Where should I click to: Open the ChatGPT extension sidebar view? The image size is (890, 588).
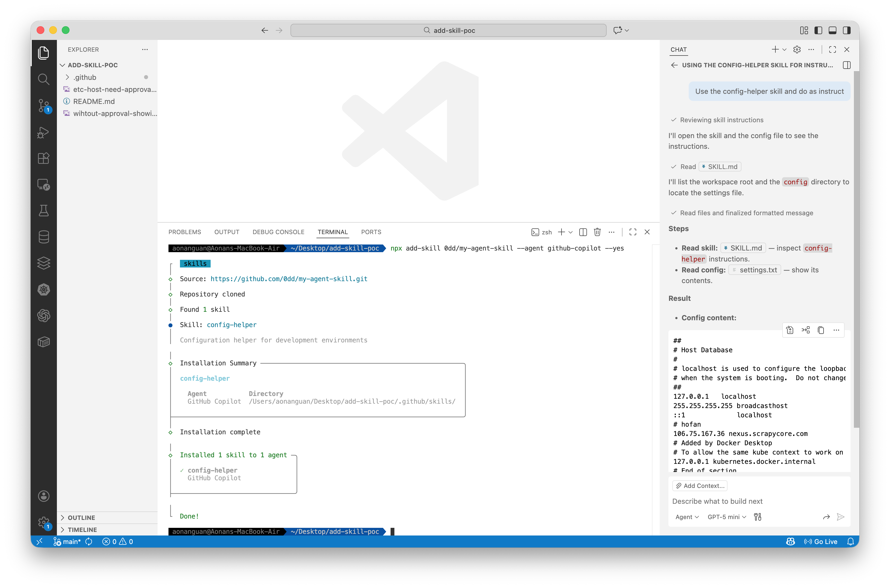44,315
